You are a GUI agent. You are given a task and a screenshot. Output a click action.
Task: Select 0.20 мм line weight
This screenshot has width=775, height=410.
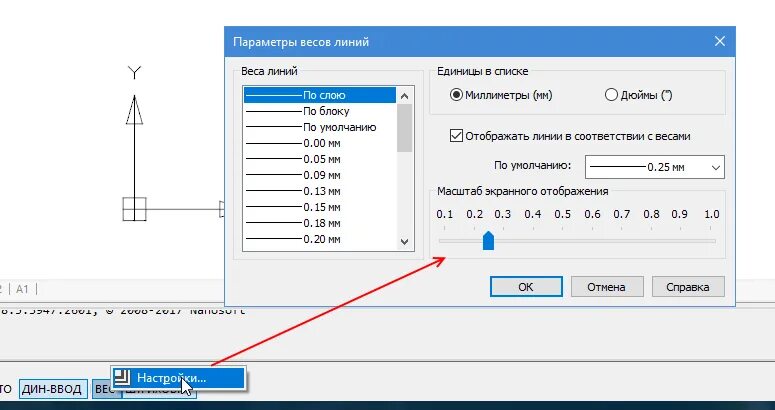click(x=320, y=239)
